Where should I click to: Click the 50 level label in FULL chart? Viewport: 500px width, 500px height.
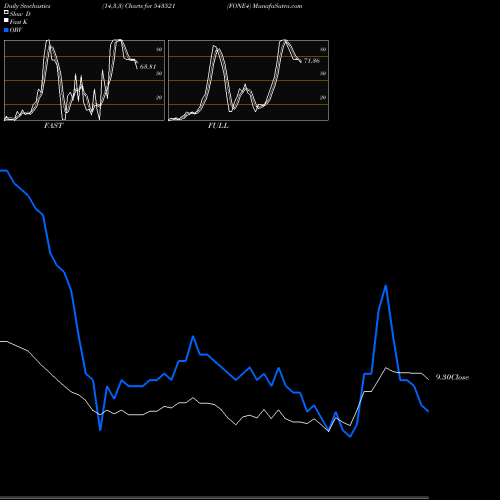coord(323,73)
